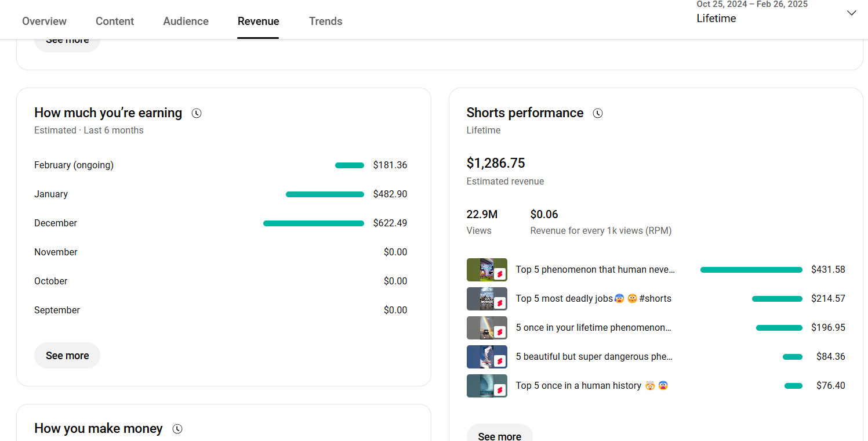
Task: Open the '5 once in your lifetime phenomenon…' title
Action: click(594, 328)
